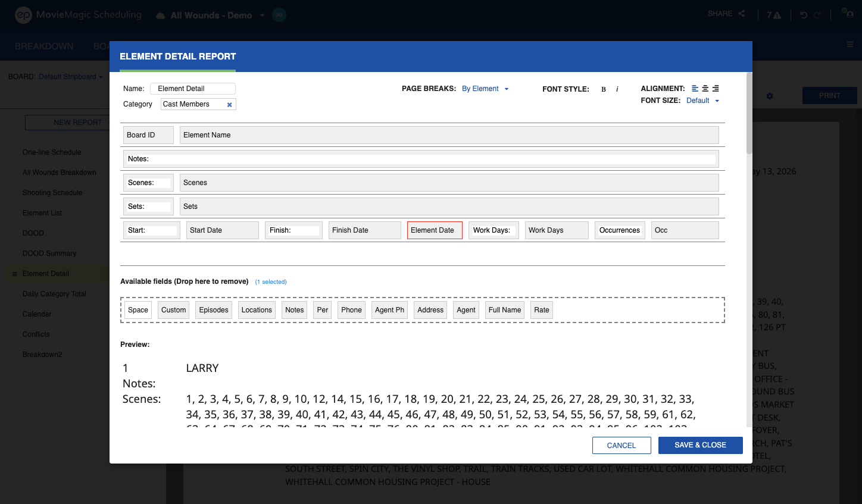Select the Finish Date field box
The width and height of the screenshot is (862, 504).
[x=365, y=230]
